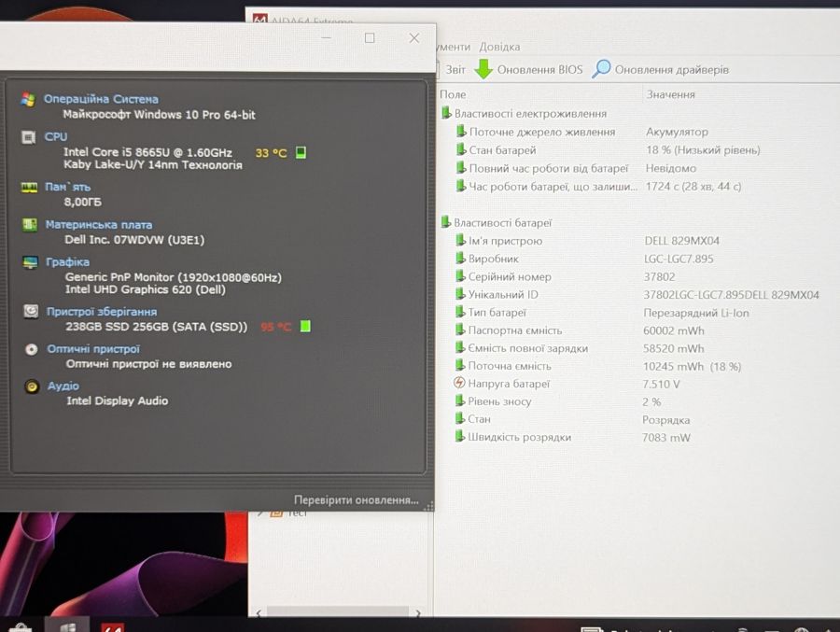The image size is (840, 632).
Task: Click the Звіт toolbar button
Action: [x=455, y=70]
